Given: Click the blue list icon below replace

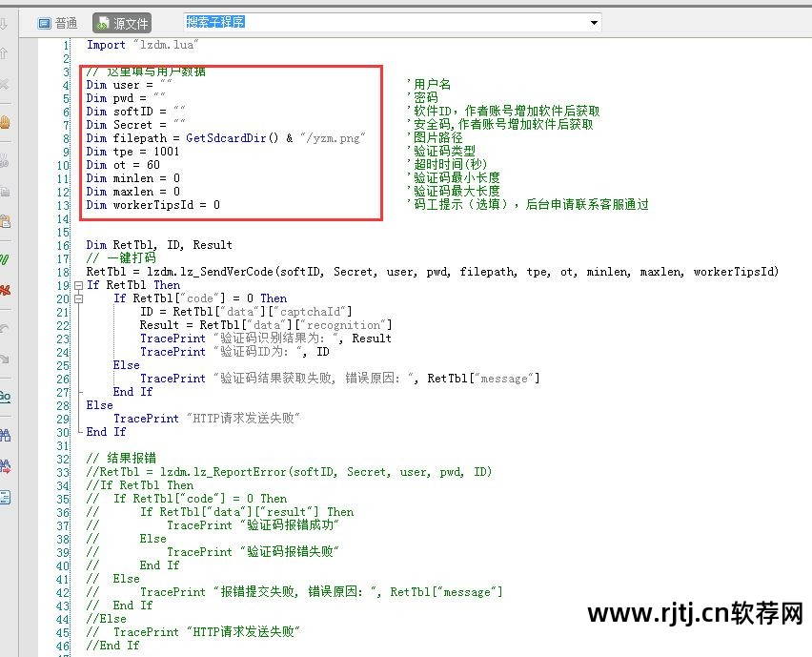Looking at the screenshot, I should pos(5,498).
